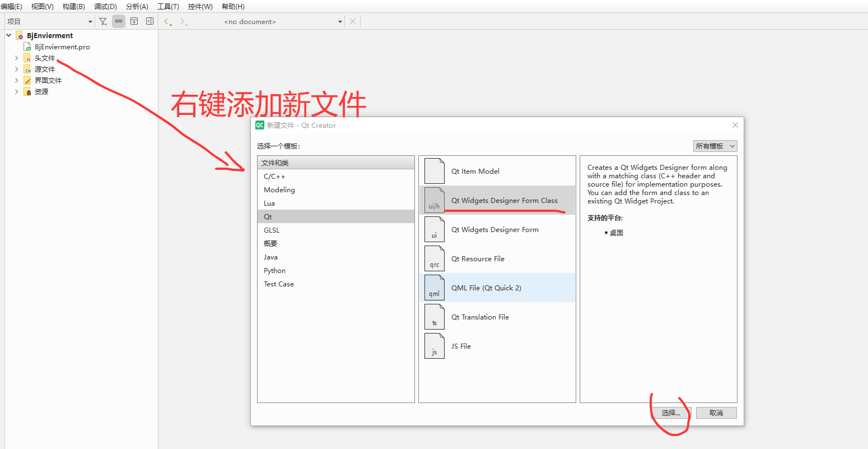This screenshot has height=449, width=868.
Task: Expand the 资源 tree node
Action: [16, 92]
